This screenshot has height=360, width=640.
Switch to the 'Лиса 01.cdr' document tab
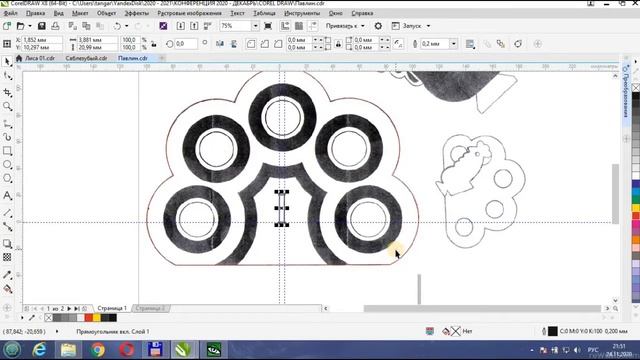[40, 58]
